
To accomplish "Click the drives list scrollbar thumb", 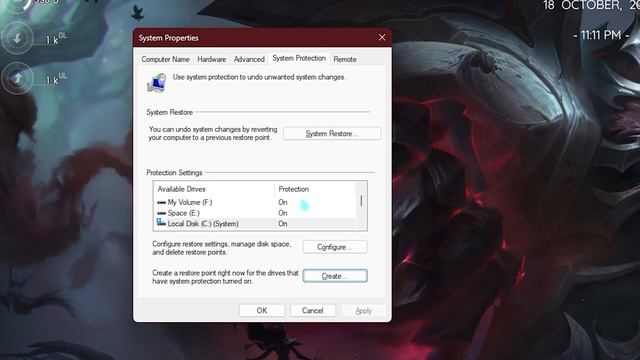I will [361, 201].
